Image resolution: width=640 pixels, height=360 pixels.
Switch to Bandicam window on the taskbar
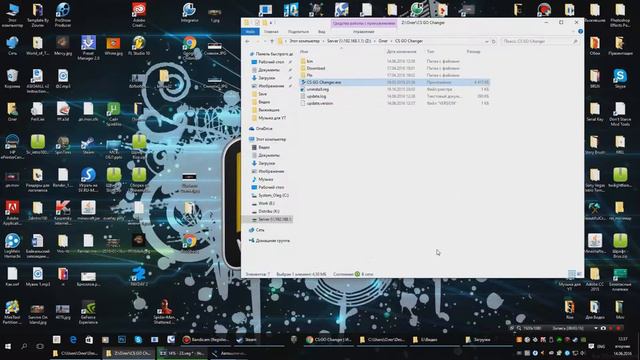[x=206, y=340]
